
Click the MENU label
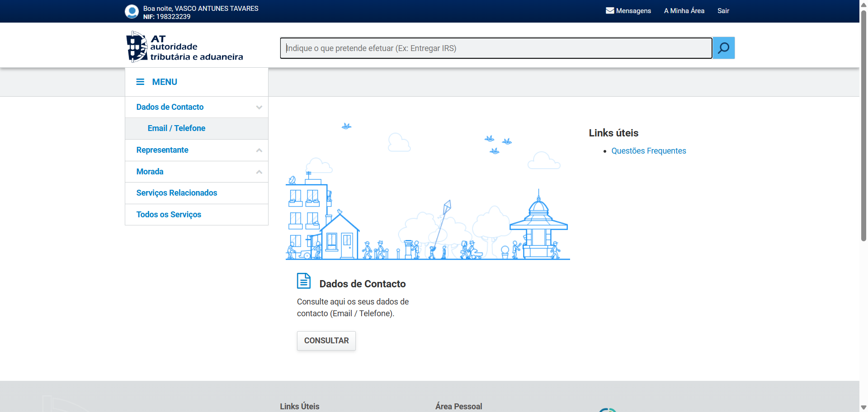[x=165, y=82]
